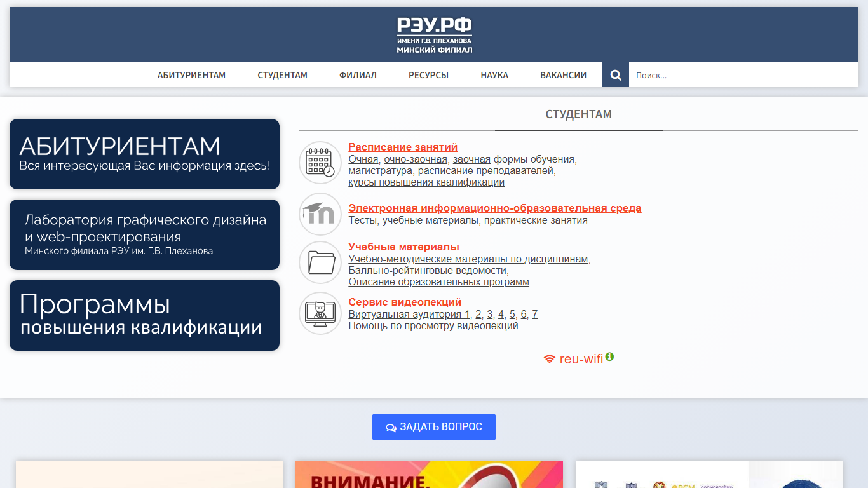Open the large АБИТУРИЕНТАМ banner
The width and height of the screenshot is (868, 488).
(x=144, y=154)
